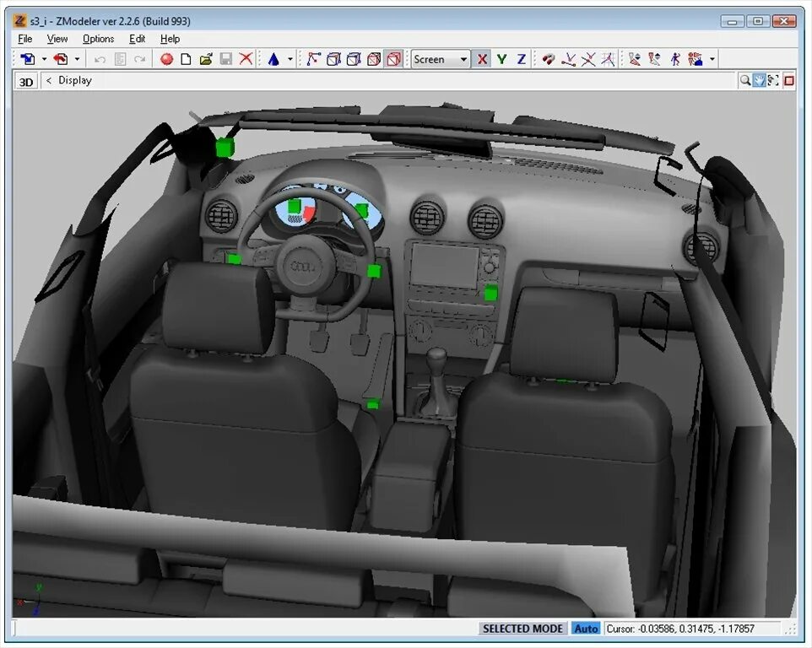Expand the export icon's dropdown arrow
Image resolution: width=812 pixels, height=648 pixels.
point(77,59)
